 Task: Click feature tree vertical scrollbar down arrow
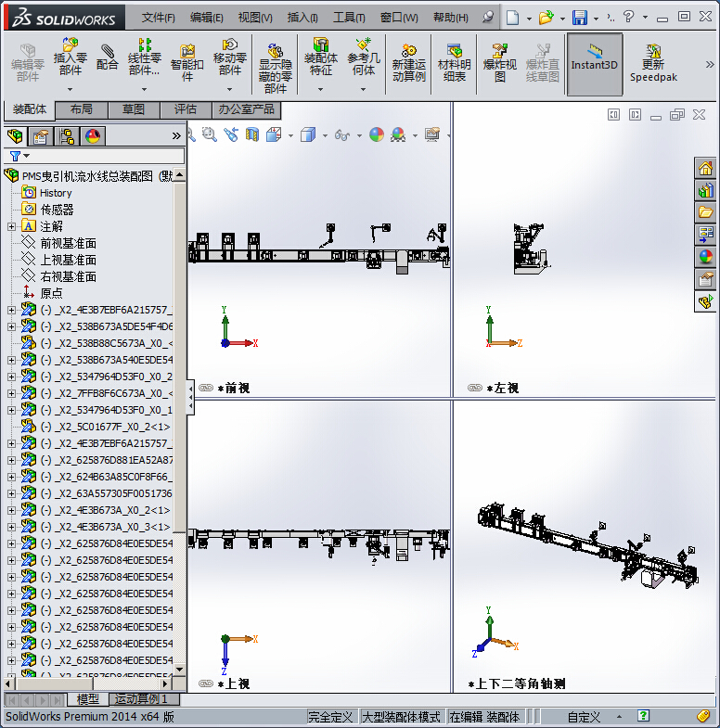click(x=179, y=670)
